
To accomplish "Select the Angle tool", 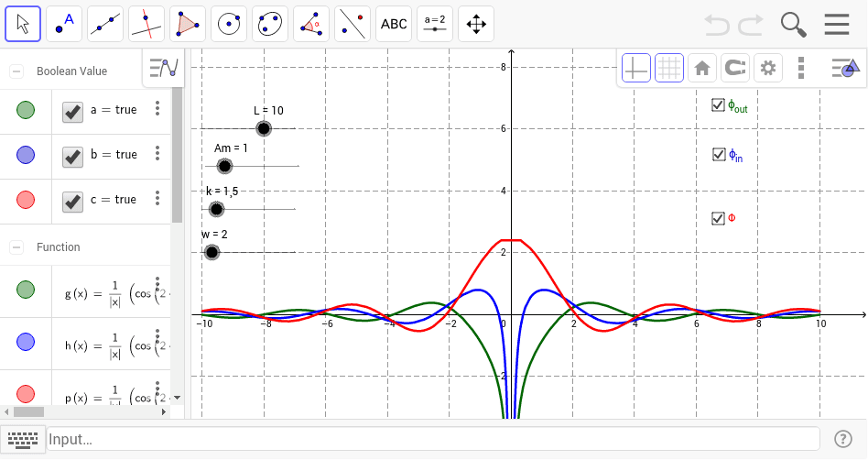I will [x=311, y=25].
